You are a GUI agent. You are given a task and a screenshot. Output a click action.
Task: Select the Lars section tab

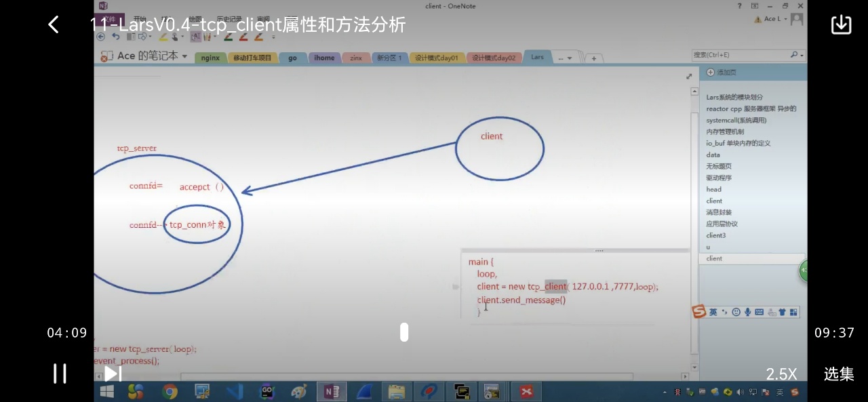tap(537, 57)
